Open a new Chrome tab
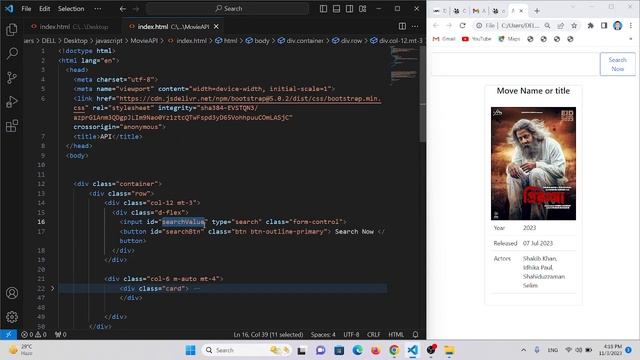Viewport: 640px width, 360px height. [x=537, y=11]
